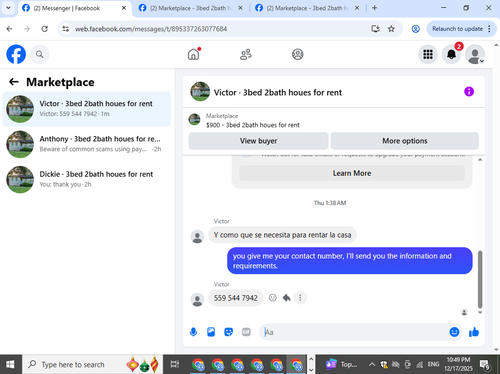This screenshot has width=500, height=374.
Task: Switch to the third Marketplace browser tab
Action: coord(307,8)
